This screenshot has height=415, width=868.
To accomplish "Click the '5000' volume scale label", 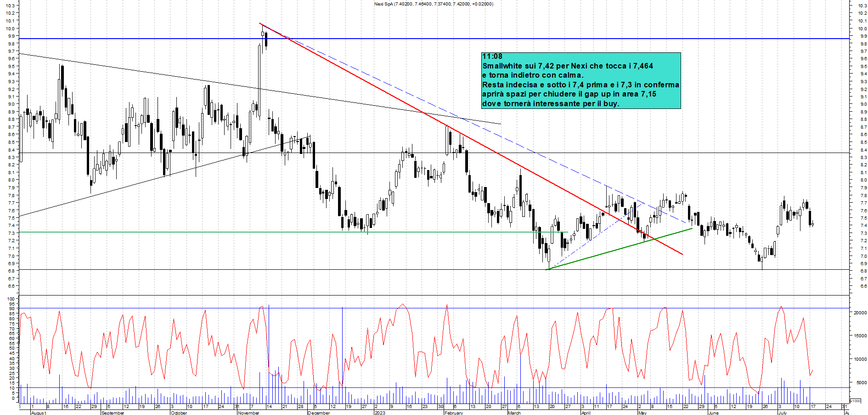I will (862, 382).
